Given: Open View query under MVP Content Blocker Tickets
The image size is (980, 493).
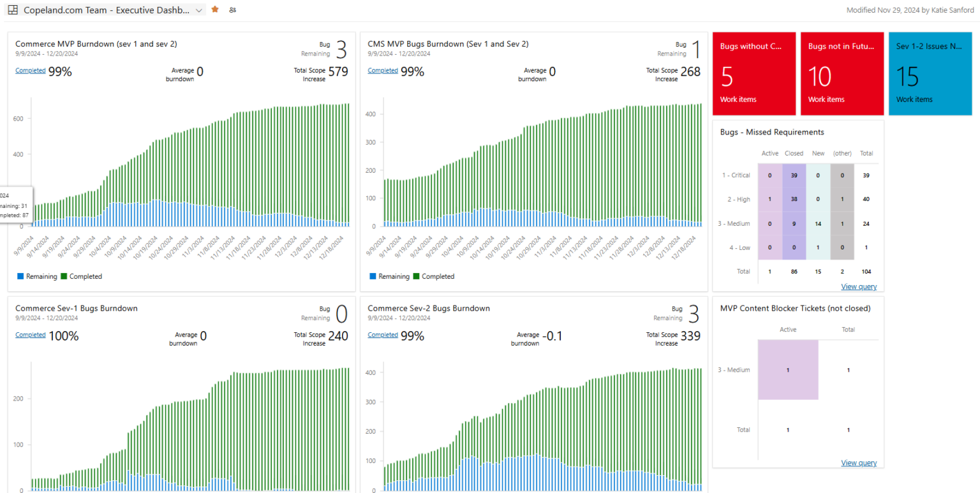Looking at the screenshot, I should (x=858, y=462).
